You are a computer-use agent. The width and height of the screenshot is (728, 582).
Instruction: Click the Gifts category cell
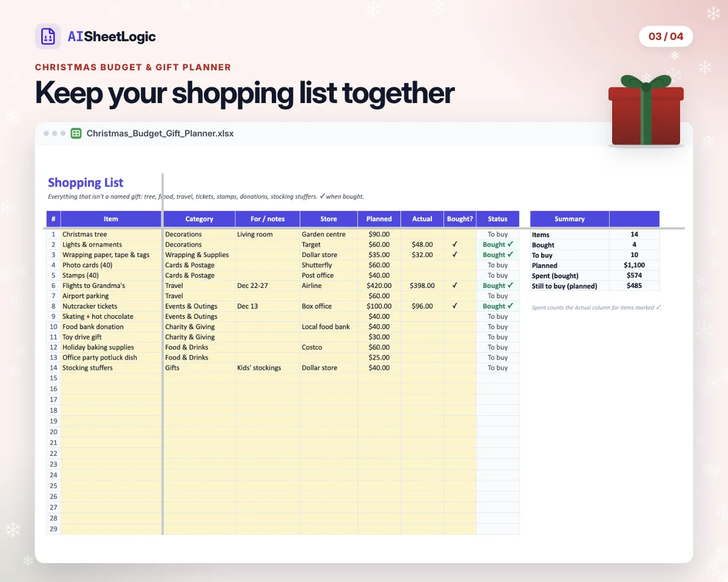point(199,368)
